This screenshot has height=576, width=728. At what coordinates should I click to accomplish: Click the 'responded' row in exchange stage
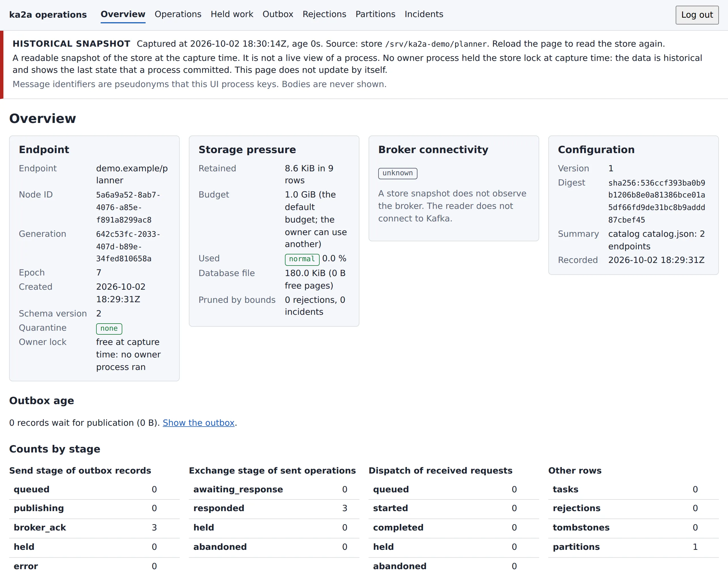tap(274, 509)
